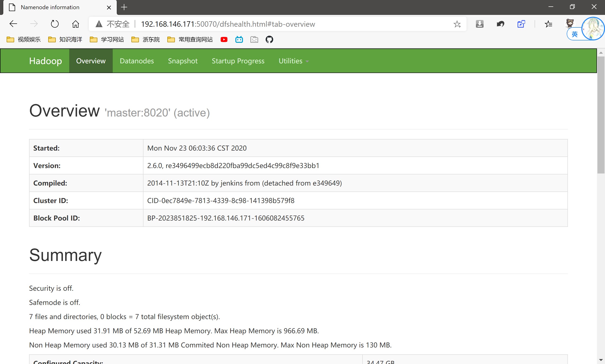Open the 常用查询网站 bookmark folder

click(190, 39)
